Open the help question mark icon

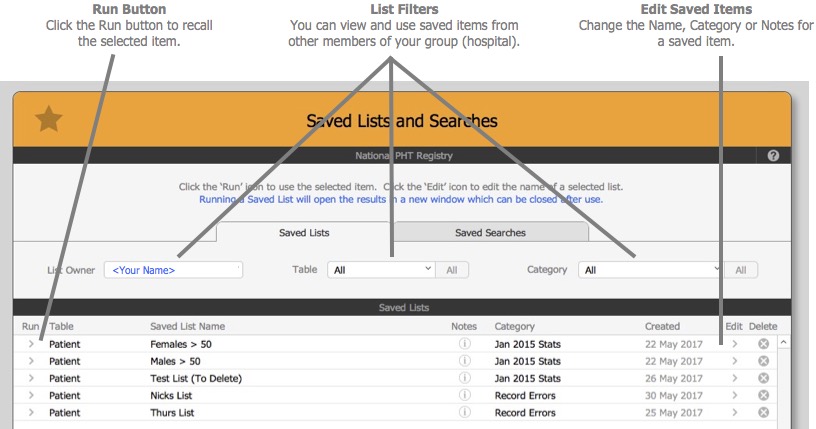tap(773, 157)
